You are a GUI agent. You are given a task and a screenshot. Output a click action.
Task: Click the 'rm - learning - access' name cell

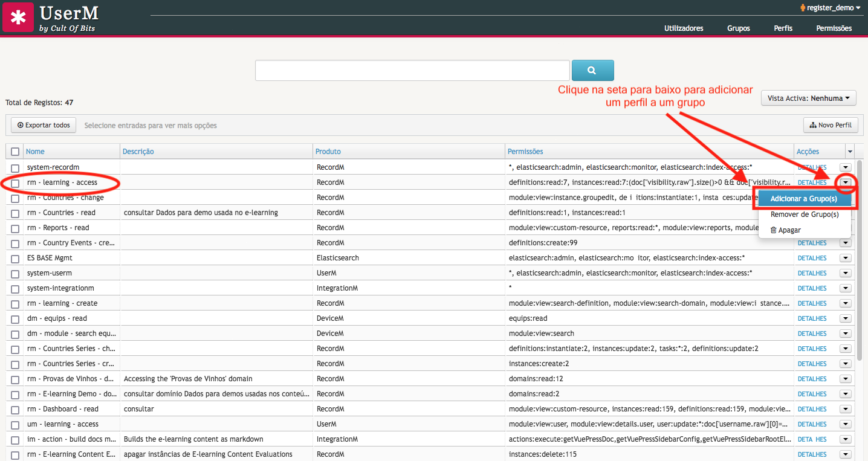(62, 182)
